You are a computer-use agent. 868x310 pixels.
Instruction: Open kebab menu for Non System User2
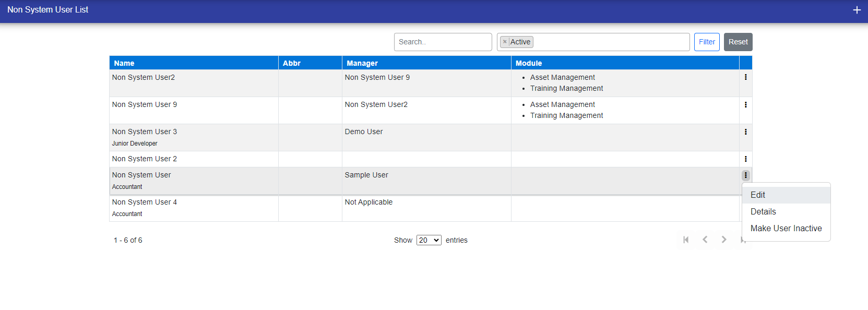pos(745,77)
